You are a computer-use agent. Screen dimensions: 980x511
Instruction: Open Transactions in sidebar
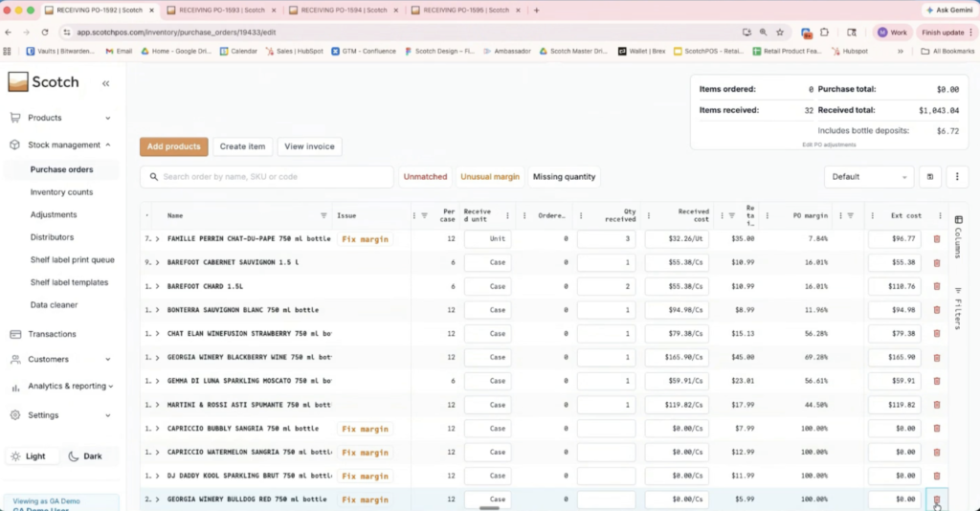point(52,334)
